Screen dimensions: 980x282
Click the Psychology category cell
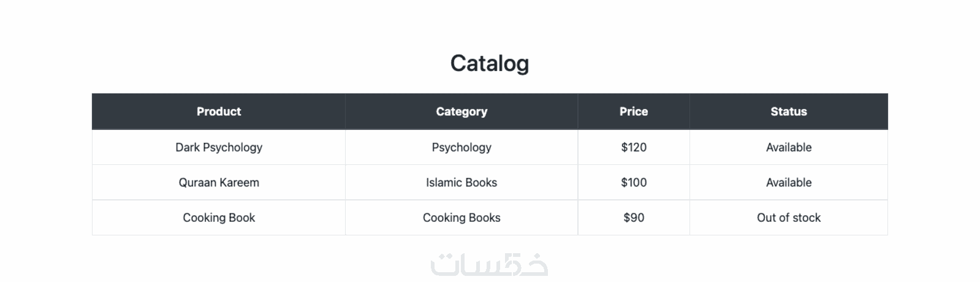[462, 147]
